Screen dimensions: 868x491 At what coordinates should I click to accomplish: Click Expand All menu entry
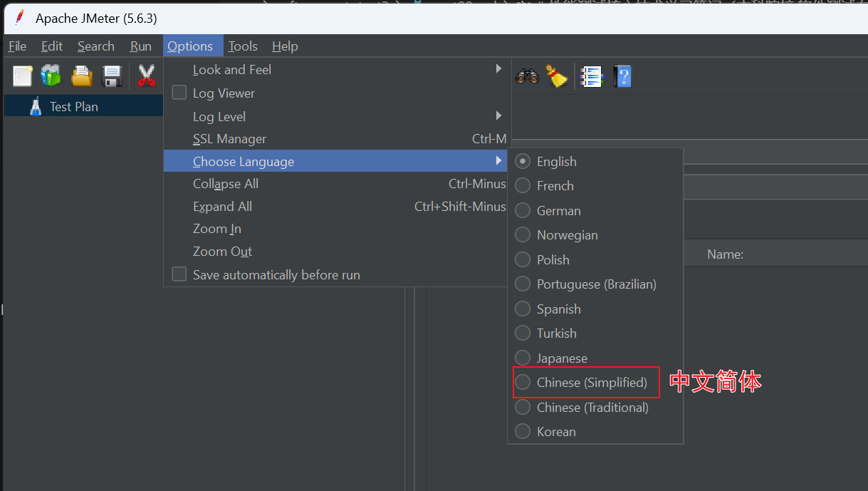click(336, 206)
